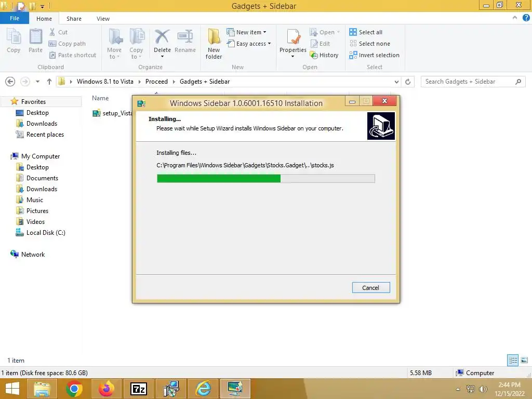Go back with the Back arrow
This screenshot has width=532, height=399.
[x=10, y=82]
